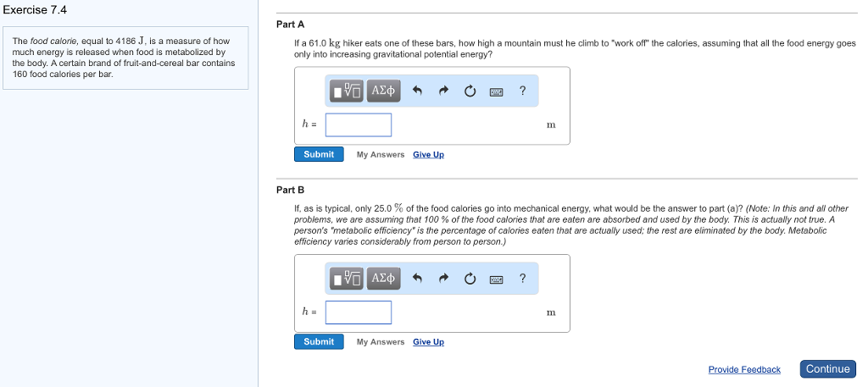Open the Part A Greek symbols palette

pos(383,91)
